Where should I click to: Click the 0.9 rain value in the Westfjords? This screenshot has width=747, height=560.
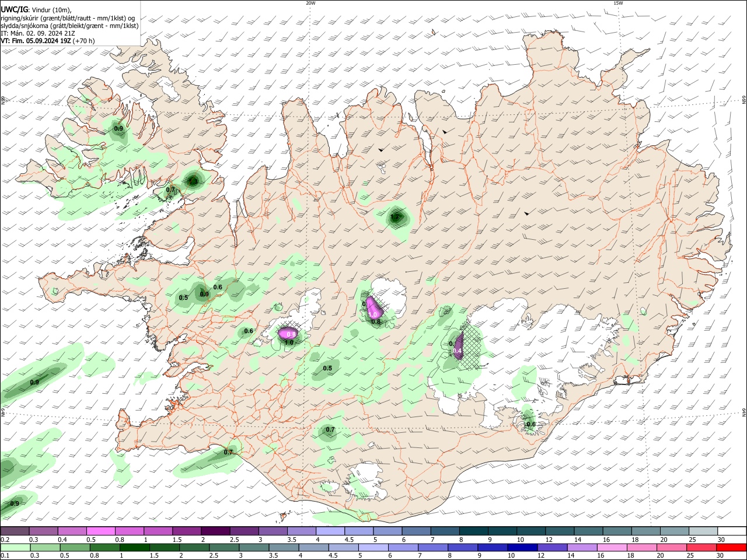pyautogui.click(x=118, y=128)
